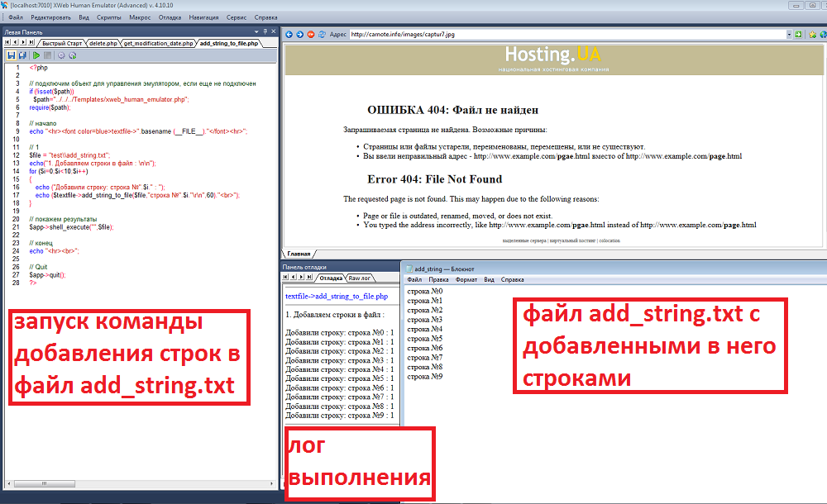
Task: Step to previous tab in left panel
Action: pos(15,42)
